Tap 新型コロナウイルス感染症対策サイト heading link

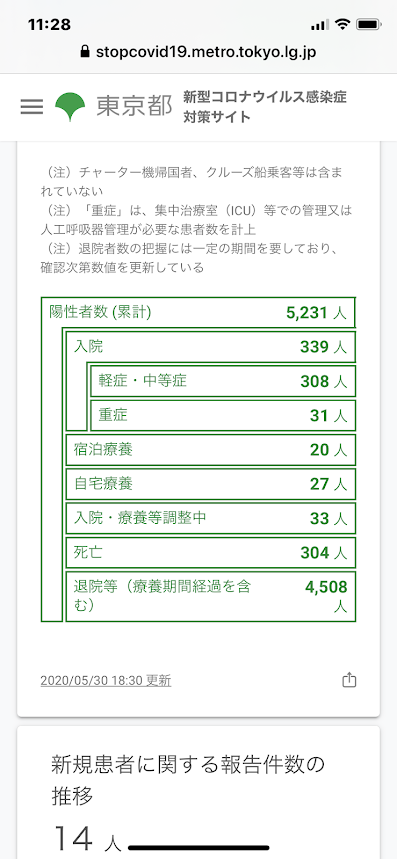point(265,107)
